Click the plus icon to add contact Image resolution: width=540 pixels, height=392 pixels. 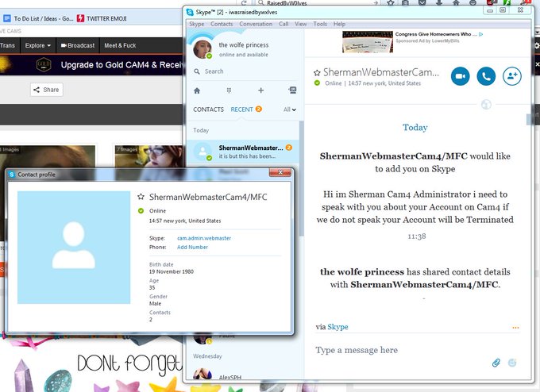260,90
